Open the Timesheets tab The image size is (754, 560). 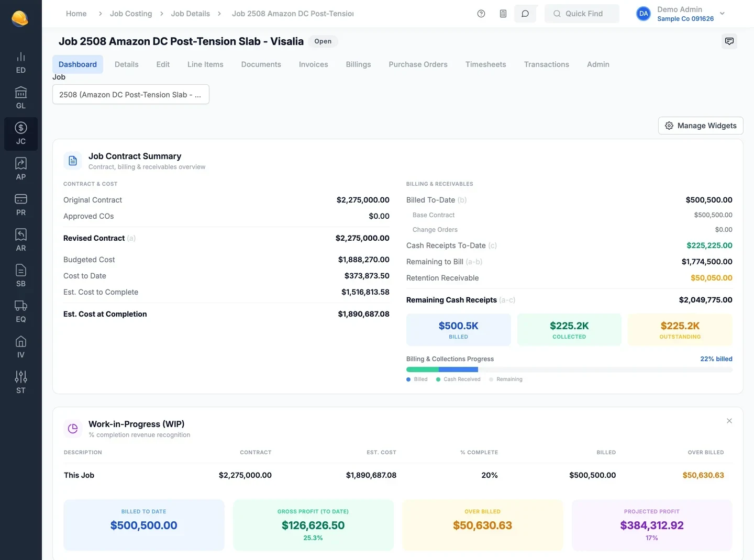[x=486, y=64]
